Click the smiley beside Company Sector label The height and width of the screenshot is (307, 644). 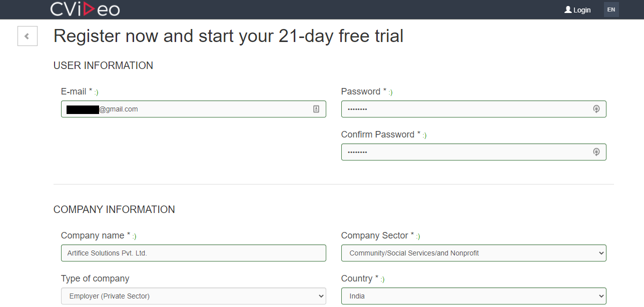coord(418,236)
